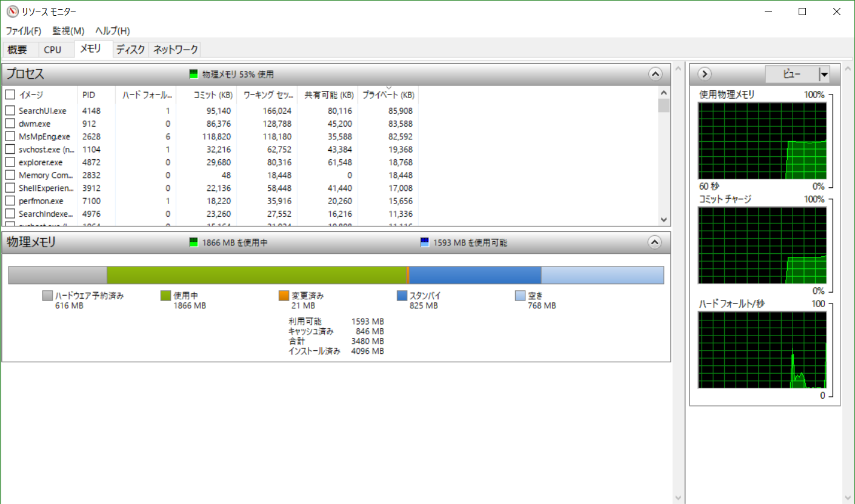Click the graph pane scroll-down arrow

click(x=848, y=498)
